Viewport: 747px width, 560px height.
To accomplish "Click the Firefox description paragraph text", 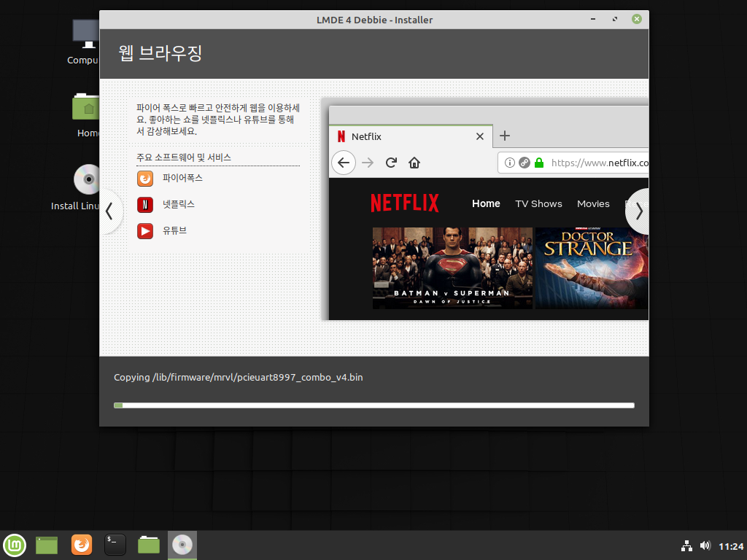I will (217, 120).
